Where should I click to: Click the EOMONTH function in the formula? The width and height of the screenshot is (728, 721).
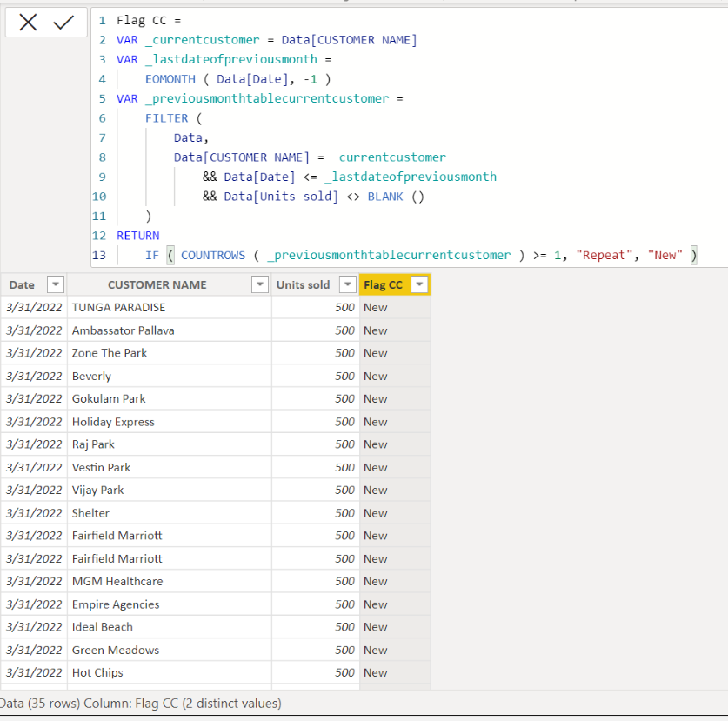pos(170,79)
